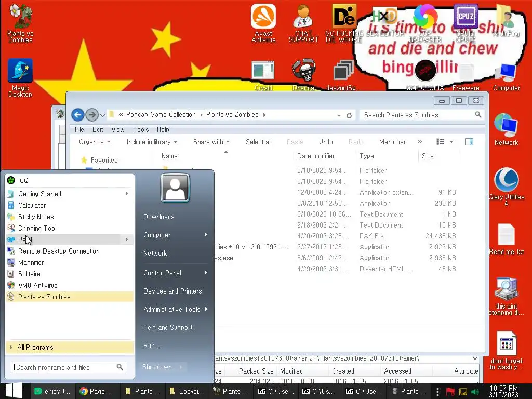This screenshot has height=399, width=532.
Task: Open the Dharma skull desktop icon
Action: point(303,75)
